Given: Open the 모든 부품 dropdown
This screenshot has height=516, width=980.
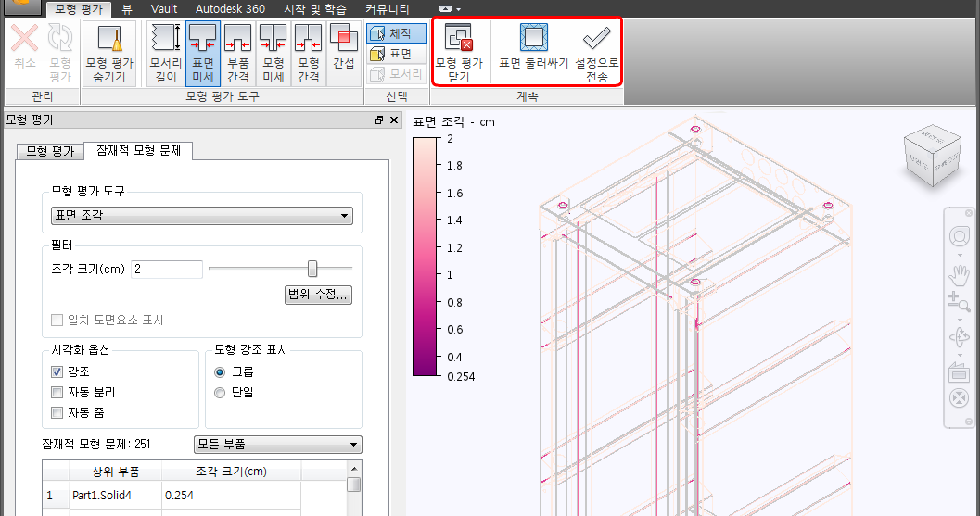Looking at the screenshot, I should [x=278, y=444].
